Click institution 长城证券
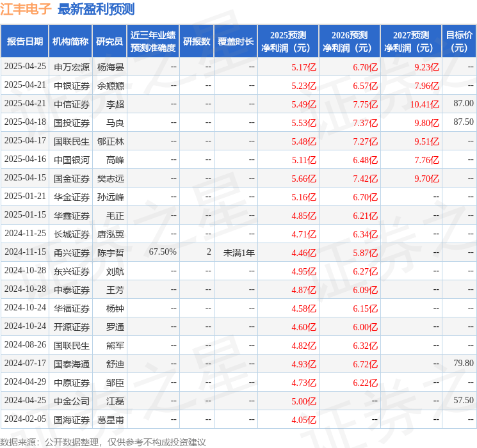 (x=72, y=234)
